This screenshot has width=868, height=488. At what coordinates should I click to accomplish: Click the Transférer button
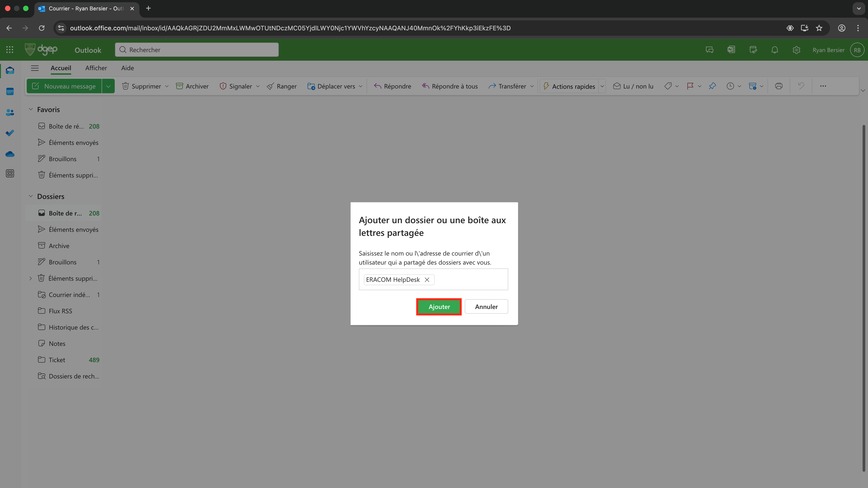click(507, 86)
